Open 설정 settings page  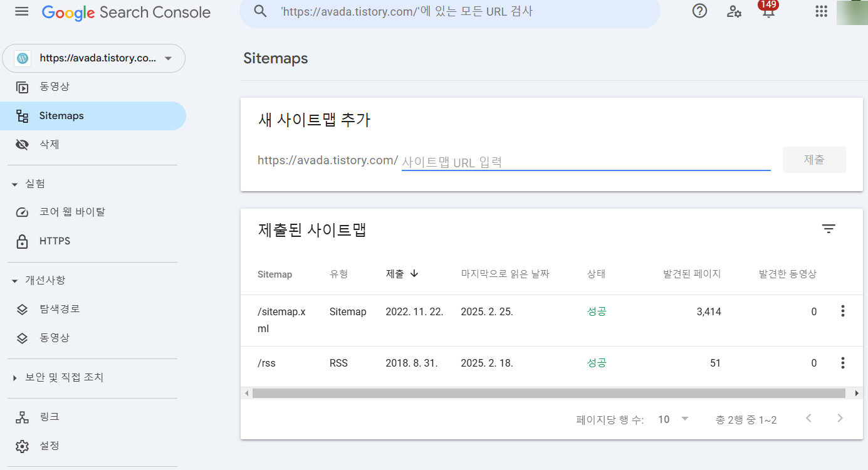(94, 446)
